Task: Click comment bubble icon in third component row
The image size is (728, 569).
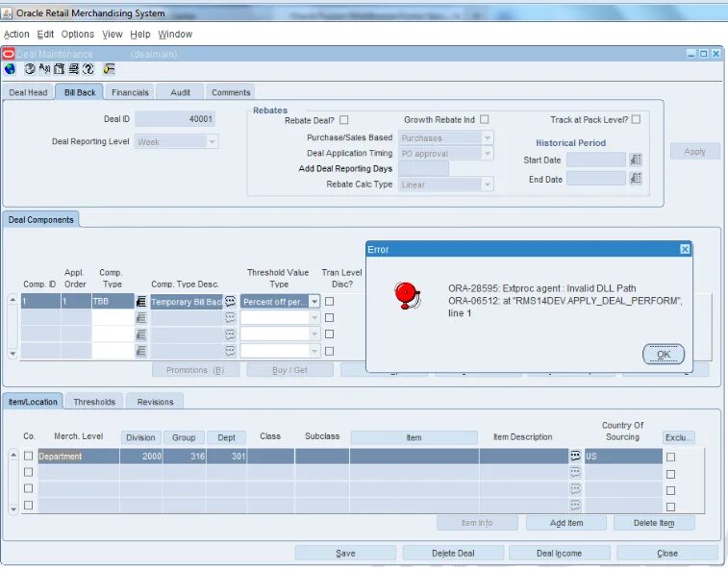Action: point(230,334)
